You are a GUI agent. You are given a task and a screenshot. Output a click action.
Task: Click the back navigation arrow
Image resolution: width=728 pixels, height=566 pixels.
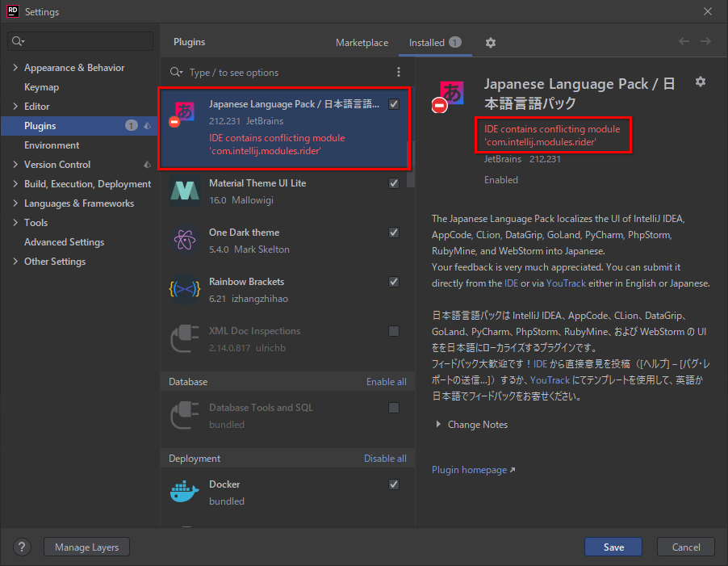tap(684, 41)
